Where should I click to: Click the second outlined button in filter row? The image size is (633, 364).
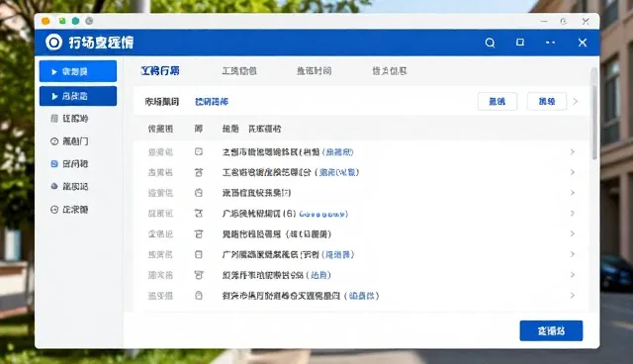click(x=547, y=101)
